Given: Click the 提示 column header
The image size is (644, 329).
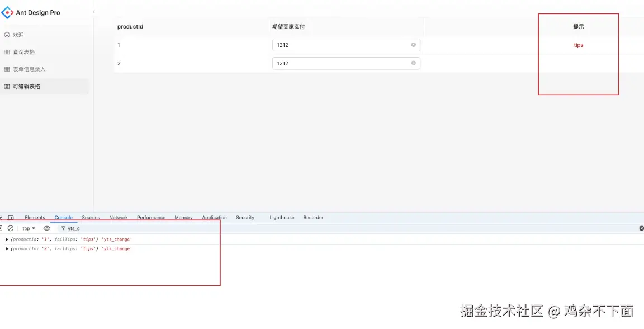Looking at the screenshot, I should [x=578, y=27].
